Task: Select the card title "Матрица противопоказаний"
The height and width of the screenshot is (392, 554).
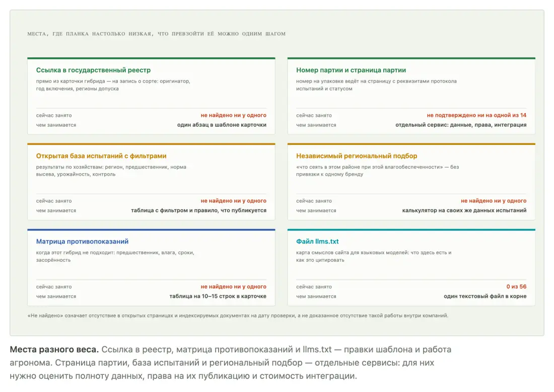Action: pyautogui.click(x=82, y=241)
